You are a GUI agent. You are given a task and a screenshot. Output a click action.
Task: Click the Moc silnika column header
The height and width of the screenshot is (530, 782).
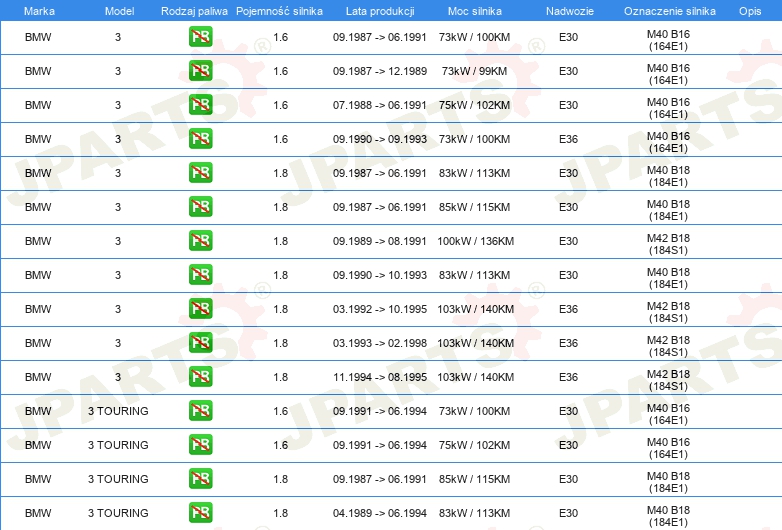point(475,11)
